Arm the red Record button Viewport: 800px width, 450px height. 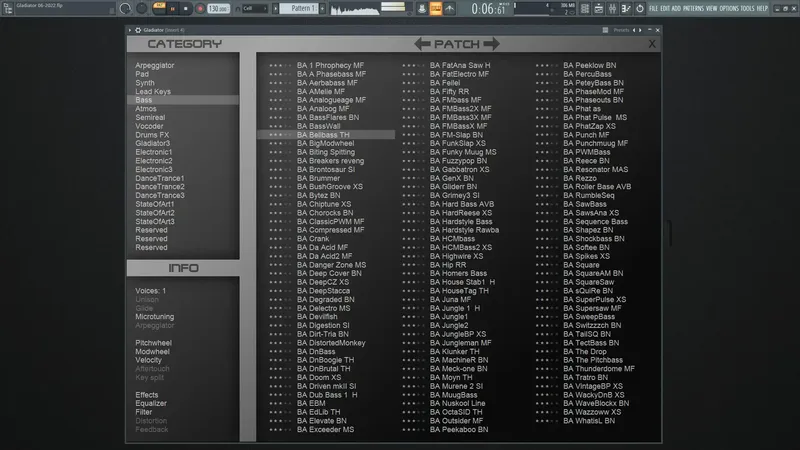pos(200,9)
